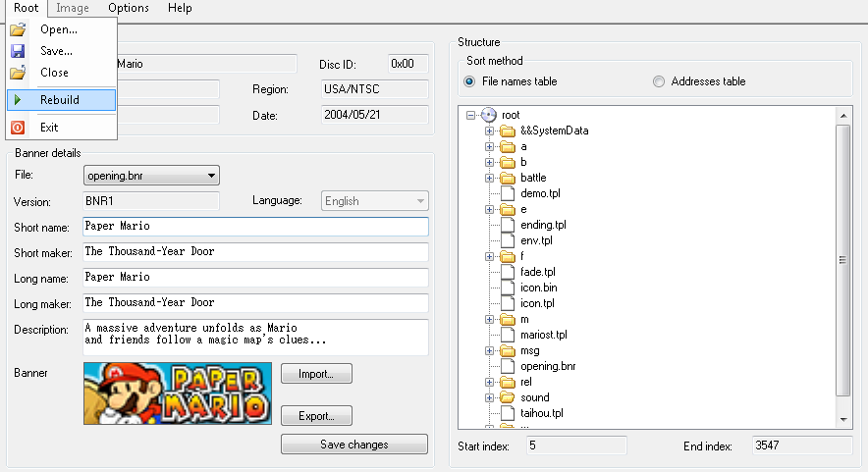This screenshot has width=868, height=472.
Task: Click the demo.tpl file icon
Action: point(508,193)
